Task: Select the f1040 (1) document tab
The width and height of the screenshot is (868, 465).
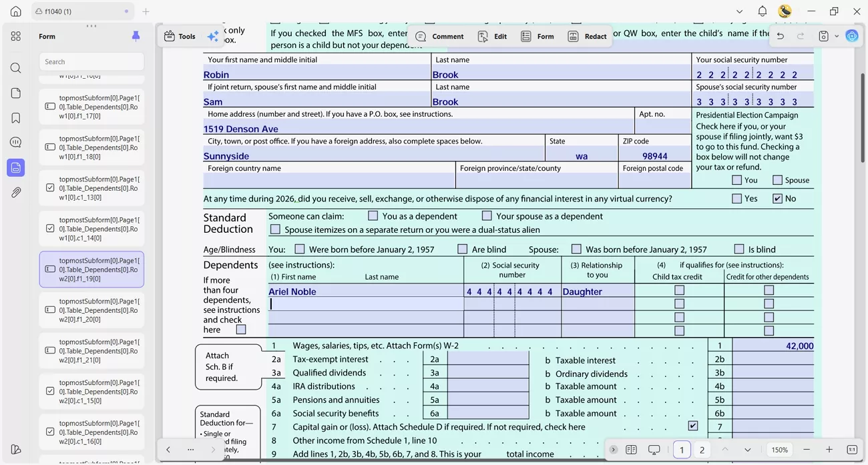Action: click(81, 11)
